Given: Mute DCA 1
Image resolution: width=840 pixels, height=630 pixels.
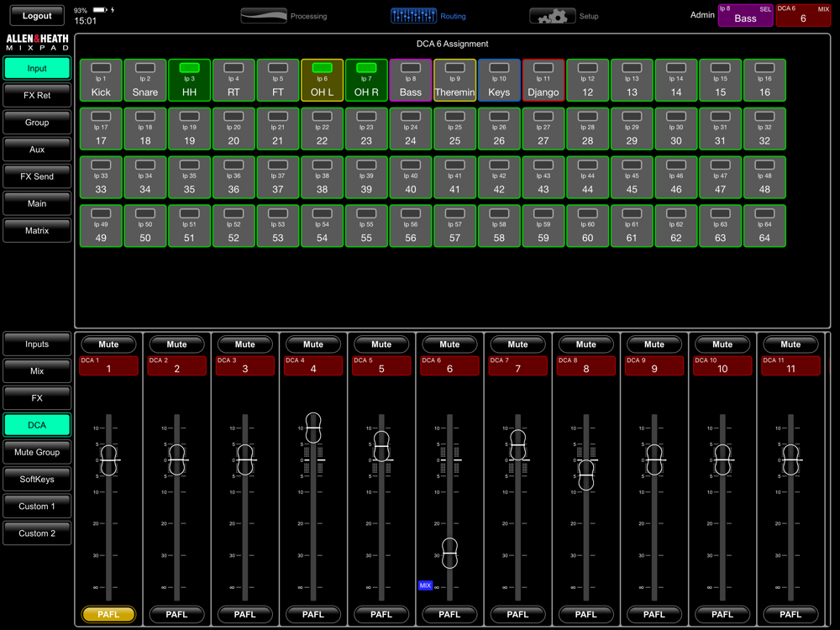Looking at the screenshot, I should tap(108, 344).
